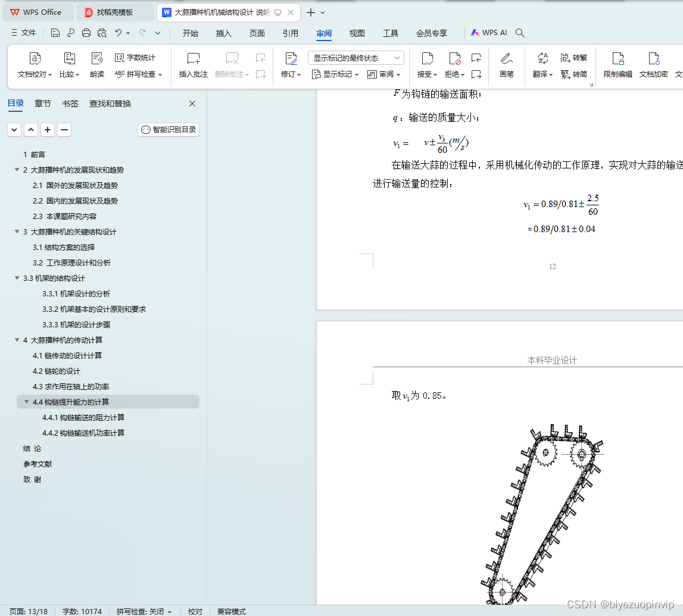
Task: Switch to 视图 ribbon tab
Action: click(357, 33)
